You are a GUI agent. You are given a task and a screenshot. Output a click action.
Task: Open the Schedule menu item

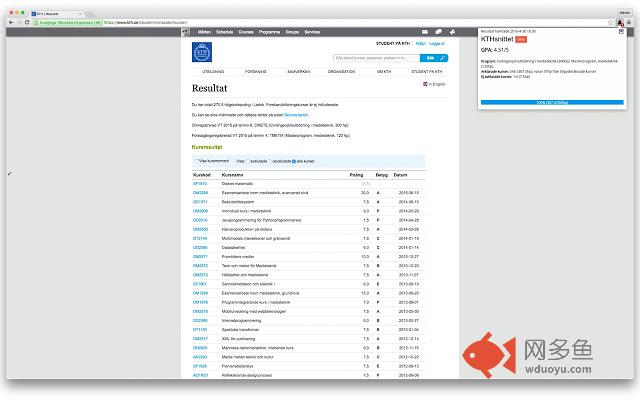224,32
